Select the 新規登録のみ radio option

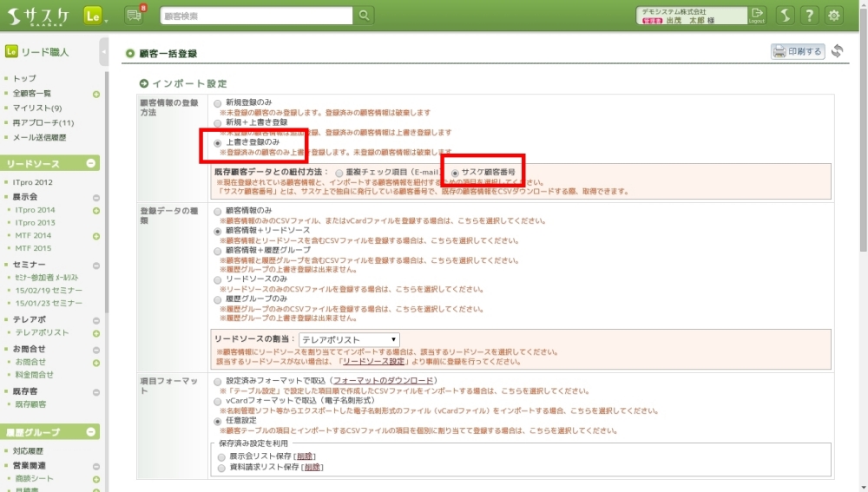click(218, 103)
